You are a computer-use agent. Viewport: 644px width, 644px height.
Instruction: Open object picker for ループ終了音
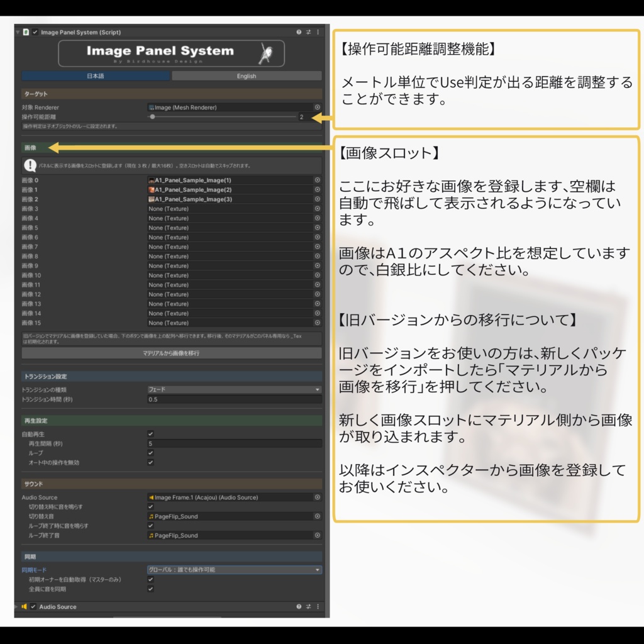[x=318, y=535]
